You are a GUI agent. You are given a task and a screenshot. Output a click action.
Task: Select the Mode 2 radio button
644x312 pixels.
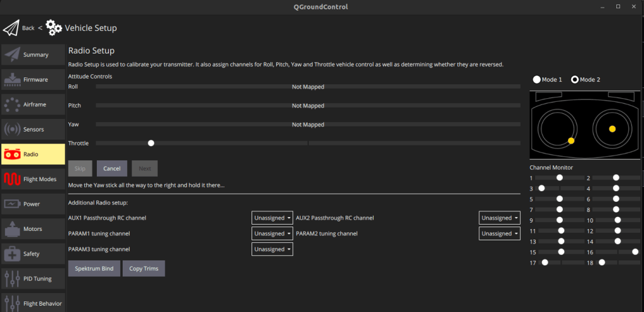point(575,80)
